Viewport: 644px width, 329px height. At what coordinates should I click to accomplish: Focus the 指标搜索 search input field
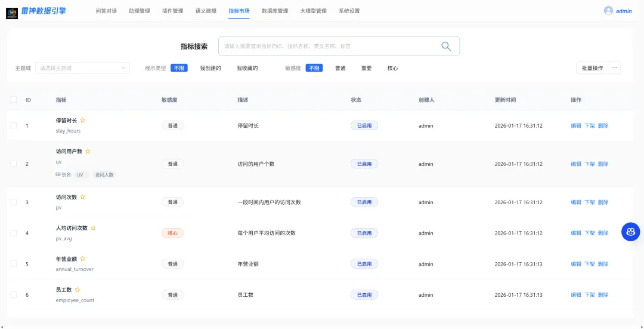pyautogui.click(x=330, y=46)
